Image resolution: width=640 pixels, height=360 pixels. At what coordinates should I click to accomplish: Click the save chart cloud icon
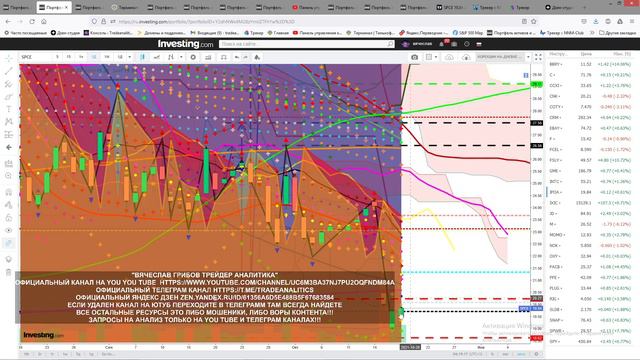(466, 57)
